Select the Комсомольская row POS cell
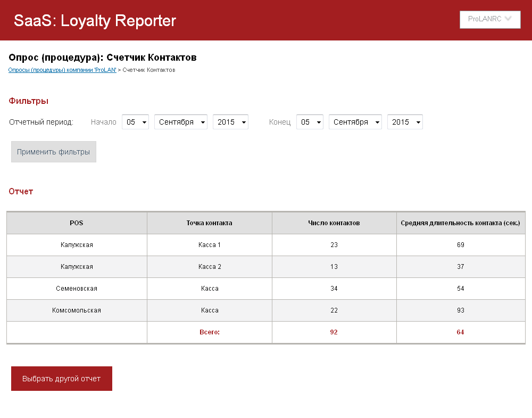The height and width of the screenshot is (418, 532). click(77, 310)
